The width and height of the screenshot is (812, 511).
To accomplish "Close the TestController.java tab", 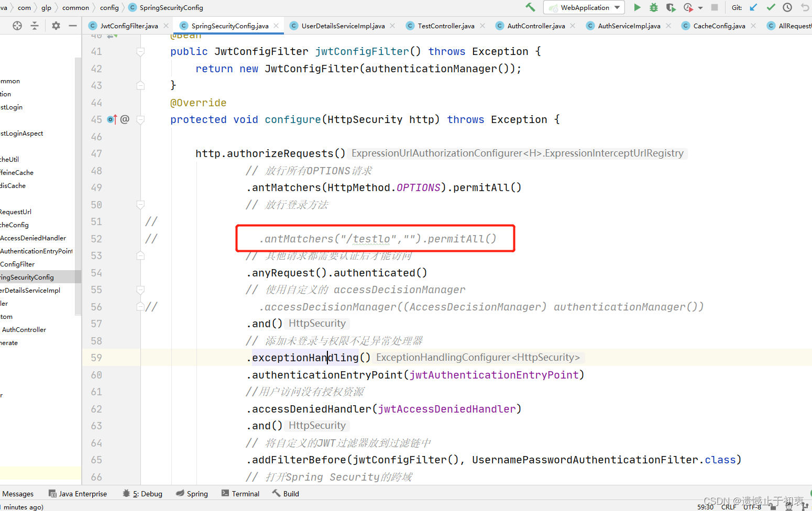I will pos(482,26).
